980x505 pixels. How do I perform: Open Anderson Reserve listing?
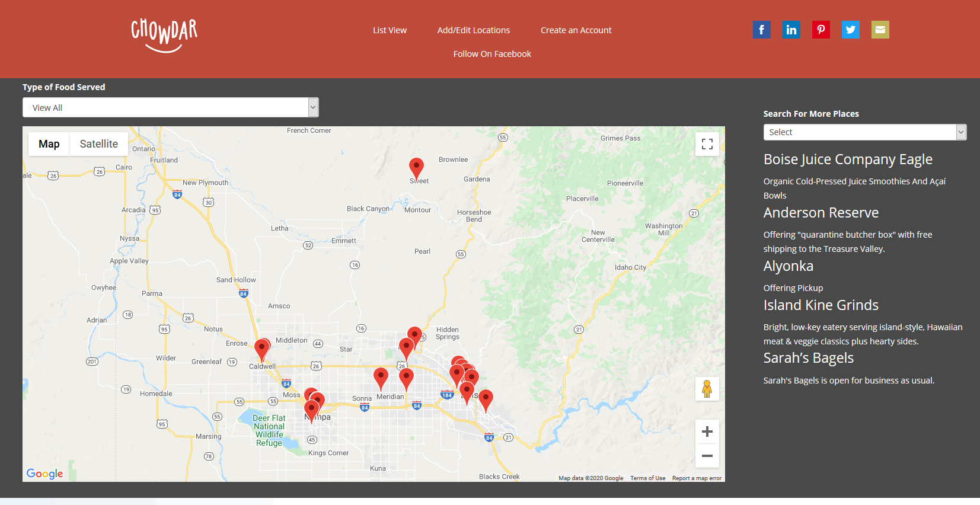[x=821, y=213]
